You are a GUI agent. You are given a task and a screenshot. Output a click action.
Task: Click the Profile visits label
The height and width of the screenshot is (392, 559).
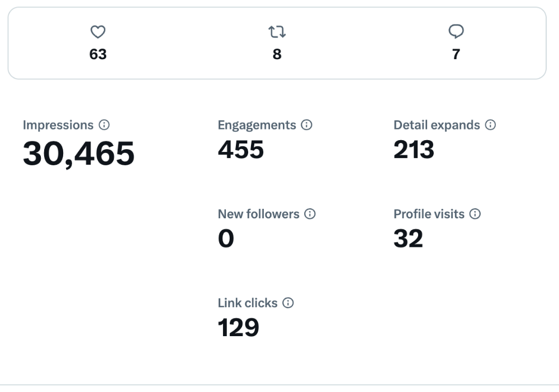(429, 214)
